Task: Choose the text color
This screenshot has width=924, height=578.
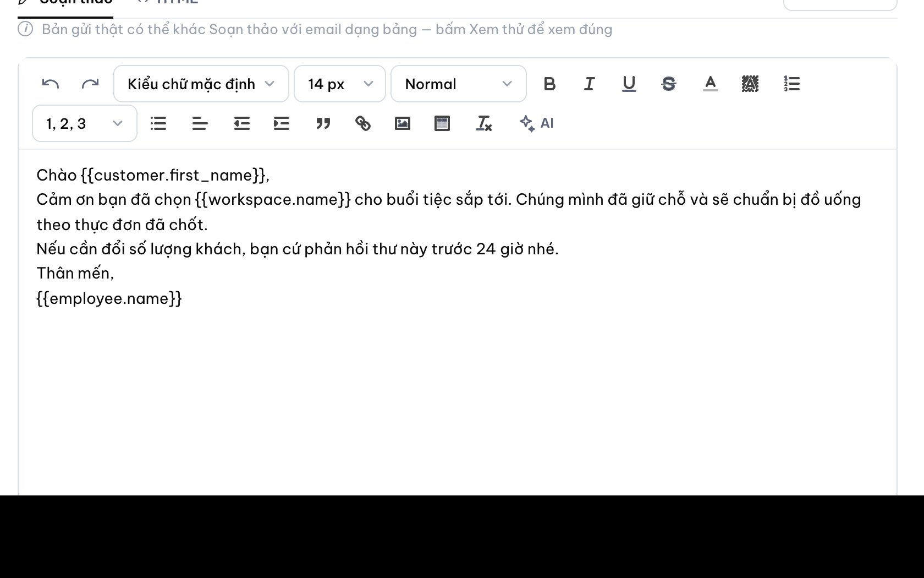Action: tap(711, 84)
